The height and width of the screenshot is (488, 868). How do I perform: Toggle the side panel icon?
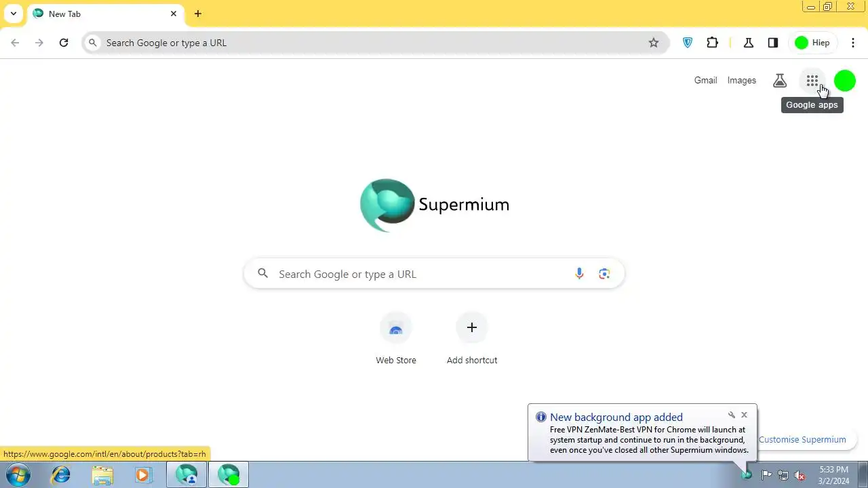pyautogui.click(x=773, y=43)
